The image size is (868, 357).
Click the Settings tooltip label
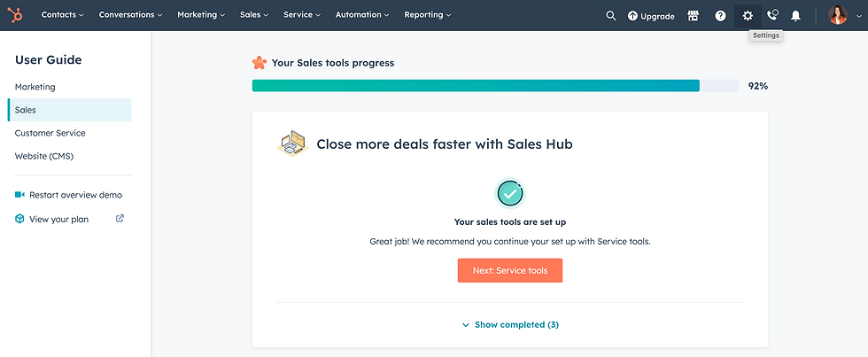point(765,35)
